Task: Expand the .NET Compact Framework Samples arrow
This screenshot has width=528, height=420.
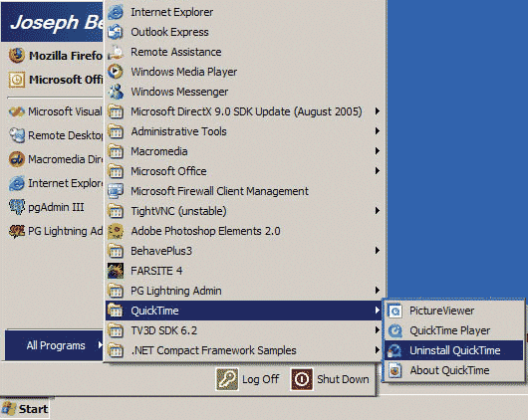Action: [378, 350]
